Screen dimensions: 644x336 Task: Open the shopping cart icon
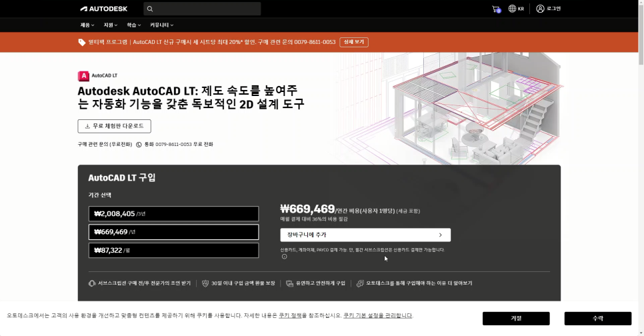pyautogui.click(x=496, y=9)
